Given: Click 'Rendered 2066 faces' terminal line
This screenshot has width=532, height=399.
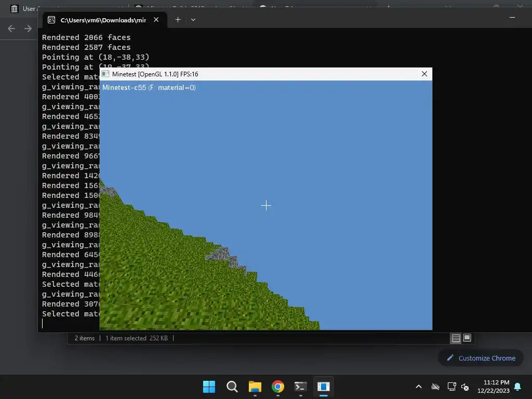Looking at the screenshot, I should click(86, 37).
